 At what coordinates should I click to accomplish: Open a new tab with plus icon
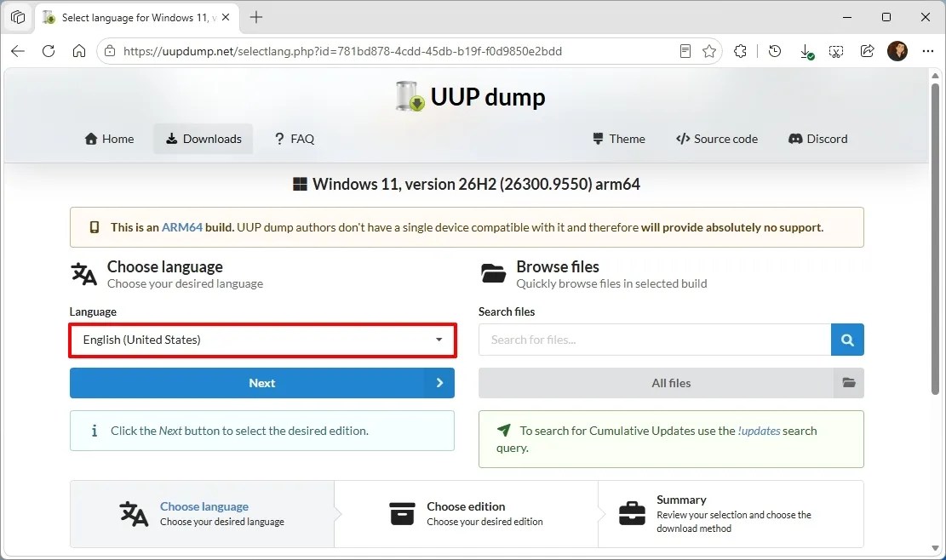[x=255, y=18]
